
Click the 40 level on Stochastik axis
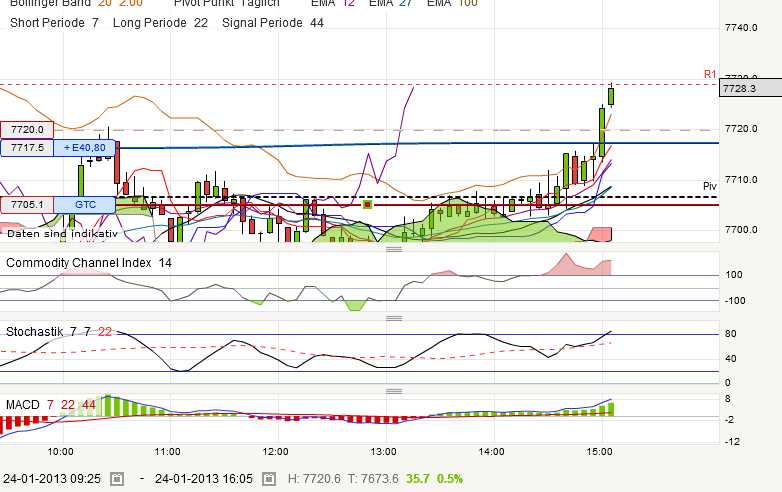(731, 359)
